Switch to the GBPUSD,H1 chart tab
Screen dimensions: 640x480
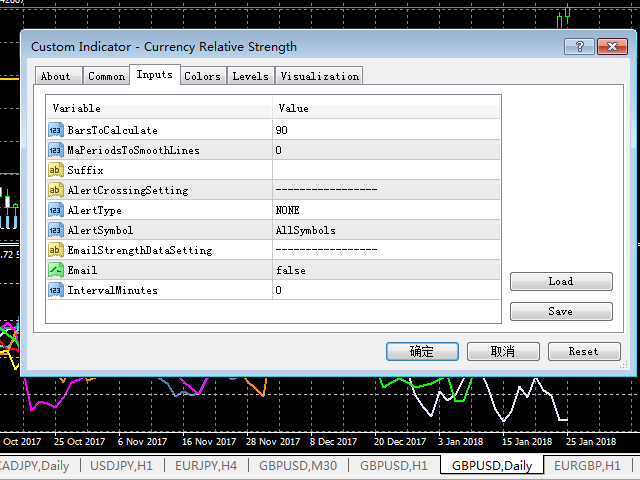pos(394,466)
